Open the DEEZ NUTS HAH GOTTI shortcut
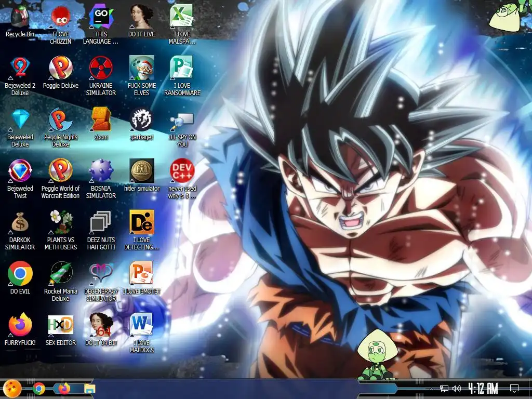This screenshot has height=399, width=532. click(x=101, y=231)
